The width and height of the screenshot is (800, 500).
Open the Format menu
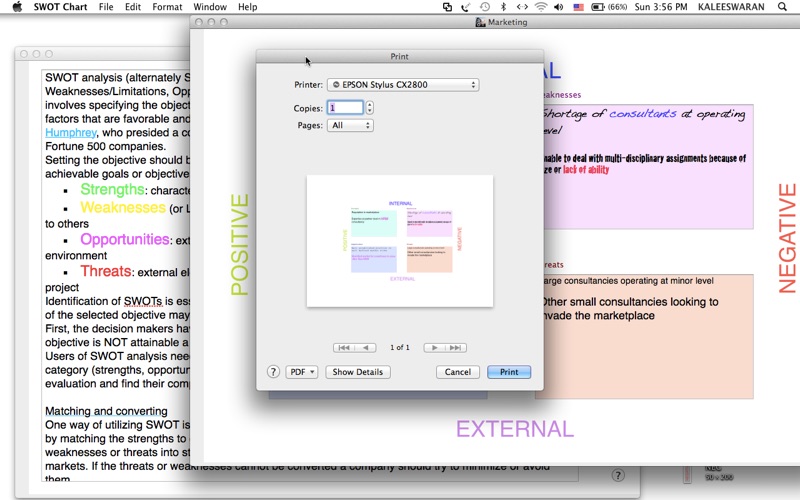(x=167, y=7)
